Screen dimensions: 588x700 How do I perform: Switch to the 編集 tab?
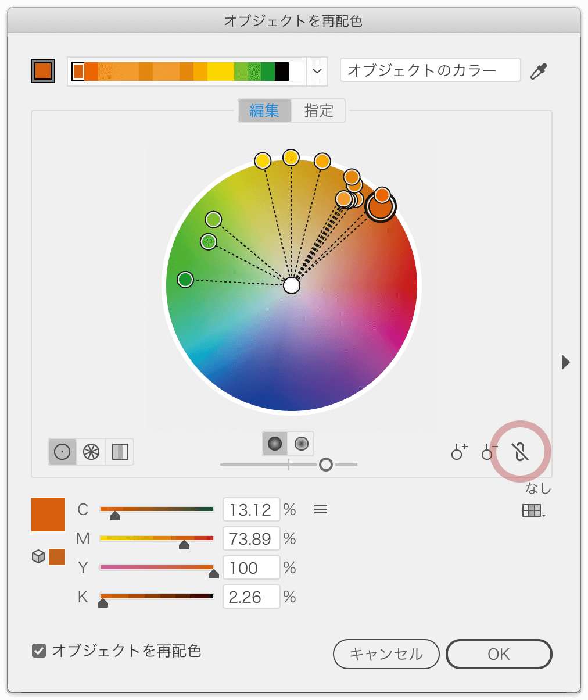point(264,110)
